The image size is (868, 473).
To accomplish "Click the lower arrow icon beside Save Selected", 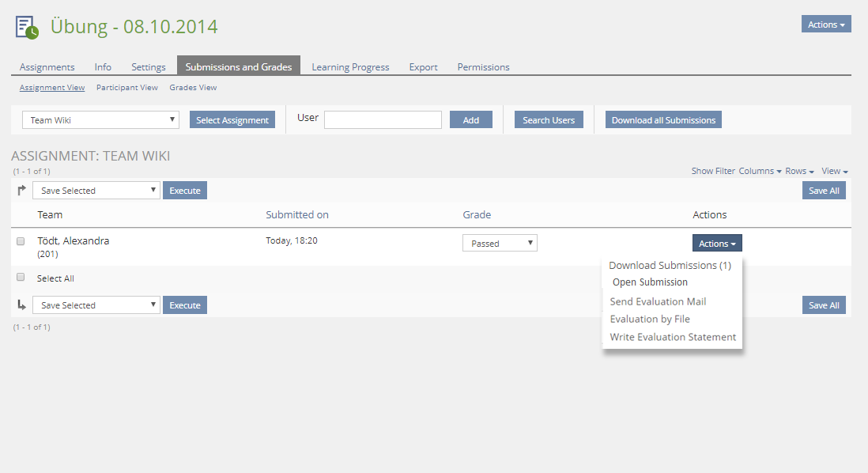I will 21,305.
